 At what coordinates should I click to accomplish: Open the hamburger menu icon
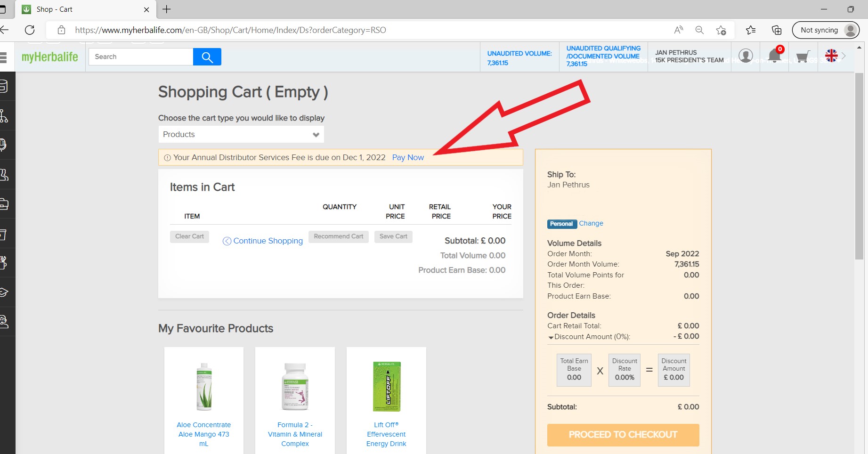3,57
